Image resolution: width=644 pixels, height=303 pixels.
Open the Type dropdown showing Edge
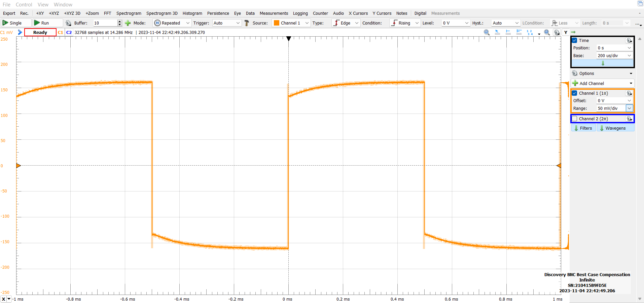coord(346,23)
